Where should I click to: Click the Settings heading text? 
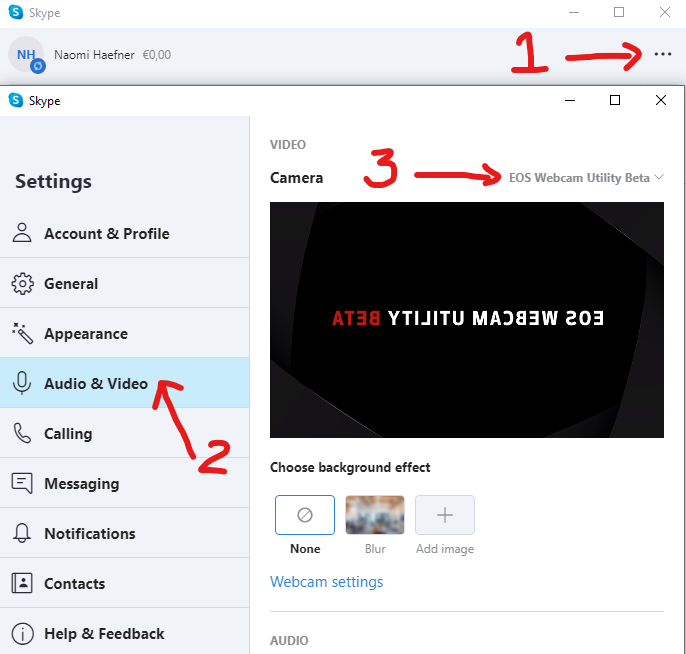pyautogui.click(x=53, y=181)
